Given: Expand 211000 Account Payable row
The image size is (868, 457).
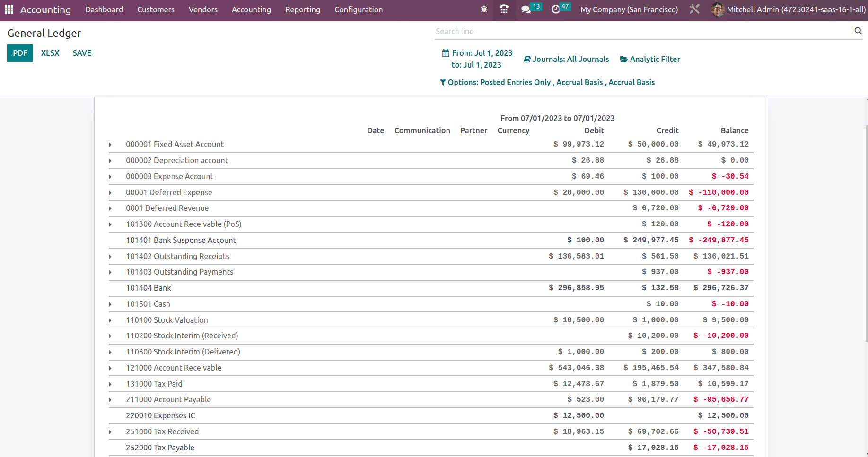Looking at the screenshot, I should [110, 400].
